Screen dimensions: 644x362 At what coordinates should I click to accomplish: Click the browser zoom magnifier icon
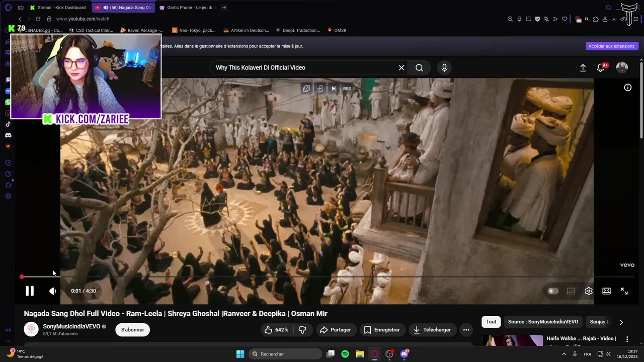[510, 19]
